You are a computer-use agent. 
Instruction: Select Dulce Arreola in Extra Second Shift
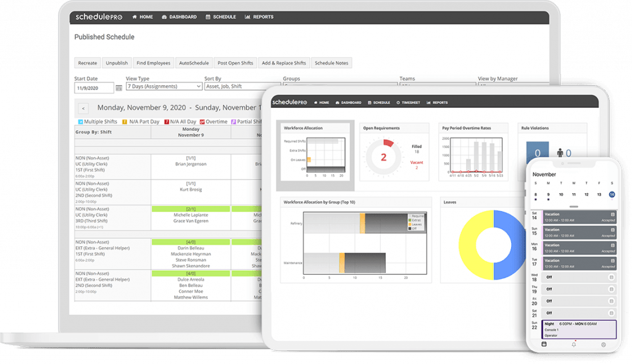(191, 279)
